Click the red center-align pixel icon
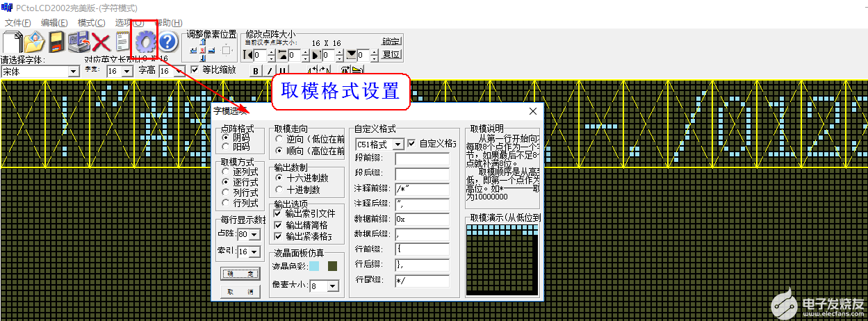 (x=202, y=50)
